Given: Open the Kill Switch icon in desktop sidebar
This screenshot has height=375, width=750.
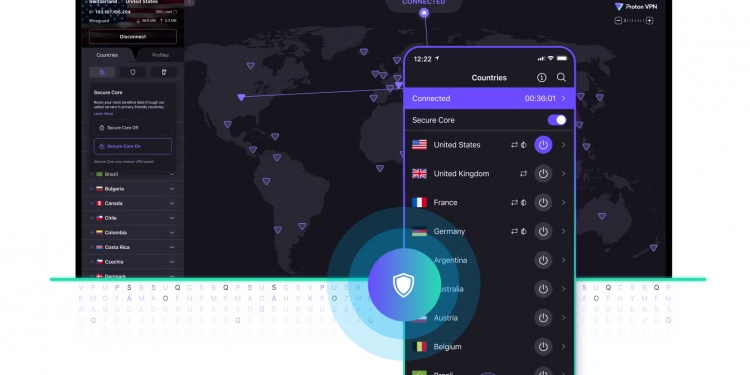Looking at the screenshot, I should click(164, 72).
